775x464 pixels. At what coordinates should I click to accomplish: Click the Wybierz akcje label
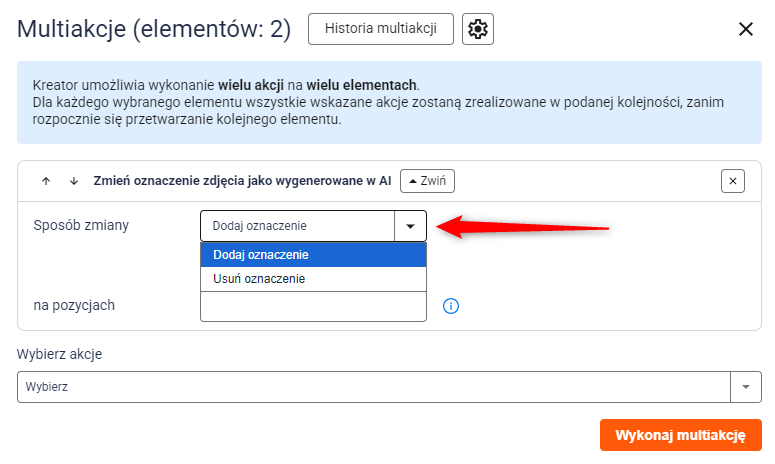click(x=59, y=354)
